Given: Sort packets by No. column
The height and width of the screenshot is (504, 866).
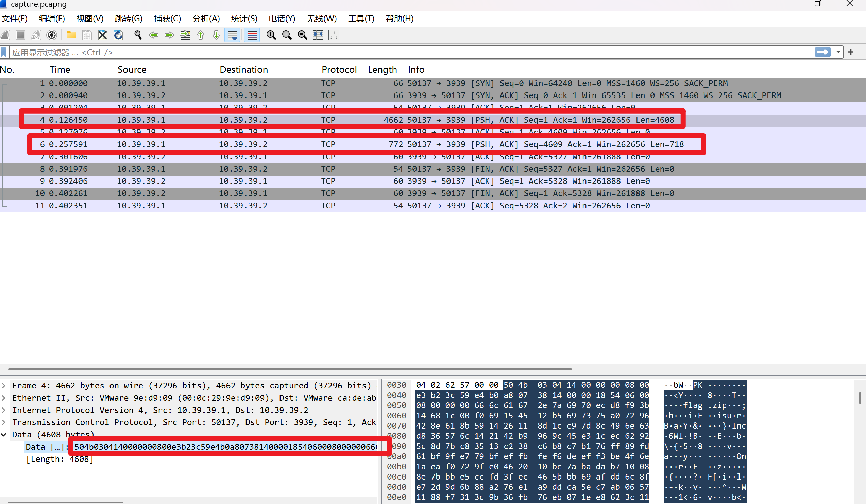Looking at the screenshot, I should [x=23, y=69].
